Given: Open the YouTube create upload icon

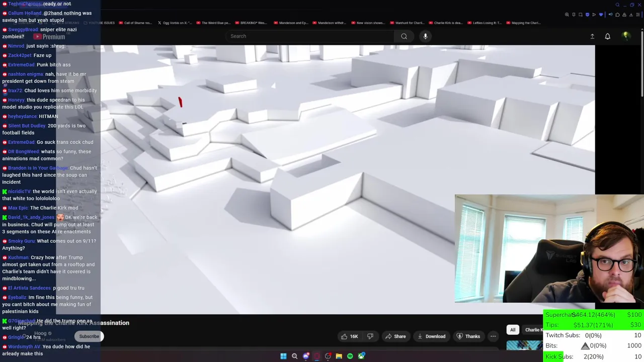Looking at the screenshot, I should [x=592, y=36].
